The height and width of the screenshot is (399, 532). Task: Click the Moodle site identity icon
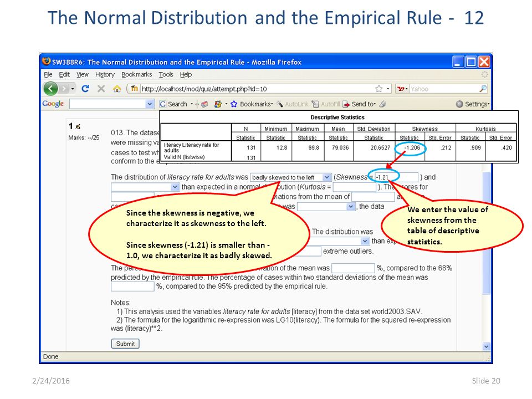coord(134,89)
